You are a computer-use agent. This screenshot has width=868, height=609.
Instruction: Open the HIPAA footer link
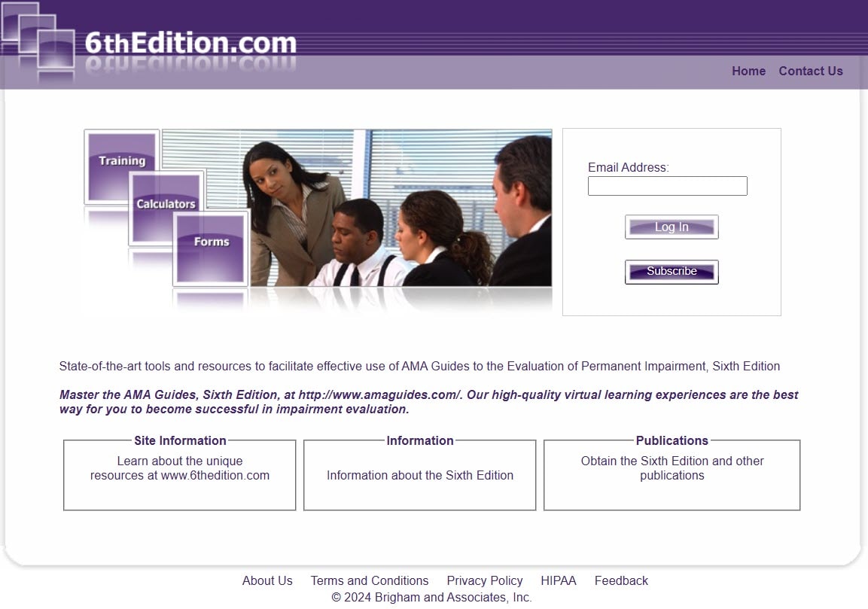[x=558, y=580]
